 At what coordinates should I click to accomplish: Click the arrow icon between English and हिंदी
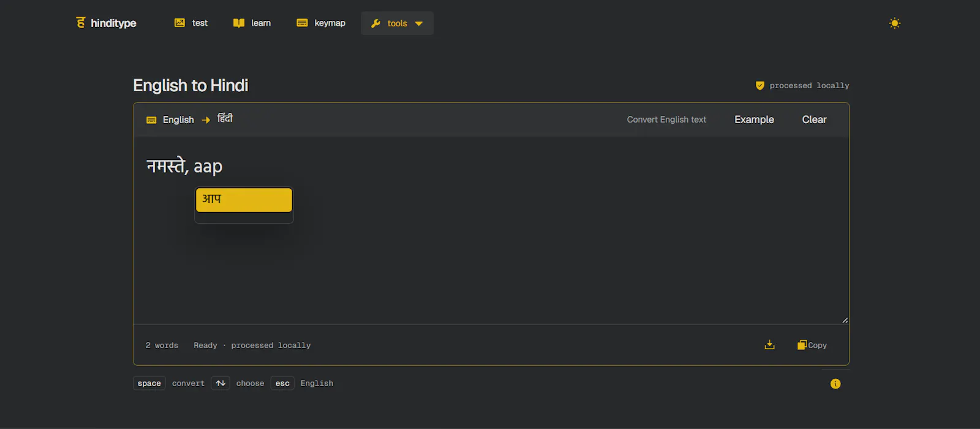click(x=206, y=120)
